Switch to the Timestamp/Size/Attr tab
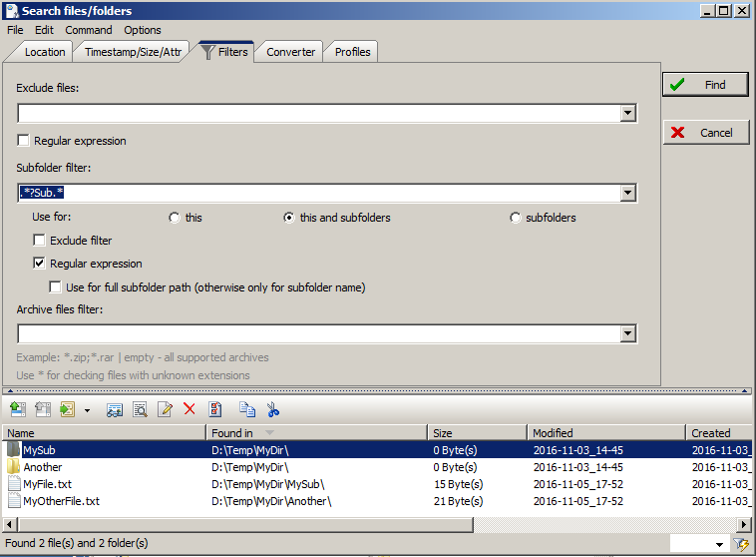The width and height of the screenshot is (756, 557). [134, 52]
